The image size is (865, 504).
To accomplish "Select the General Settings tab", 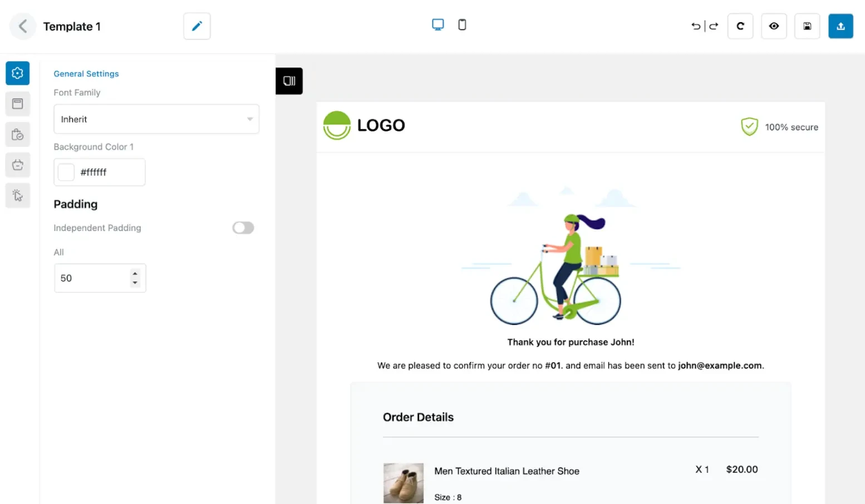I will coord(86,73).
